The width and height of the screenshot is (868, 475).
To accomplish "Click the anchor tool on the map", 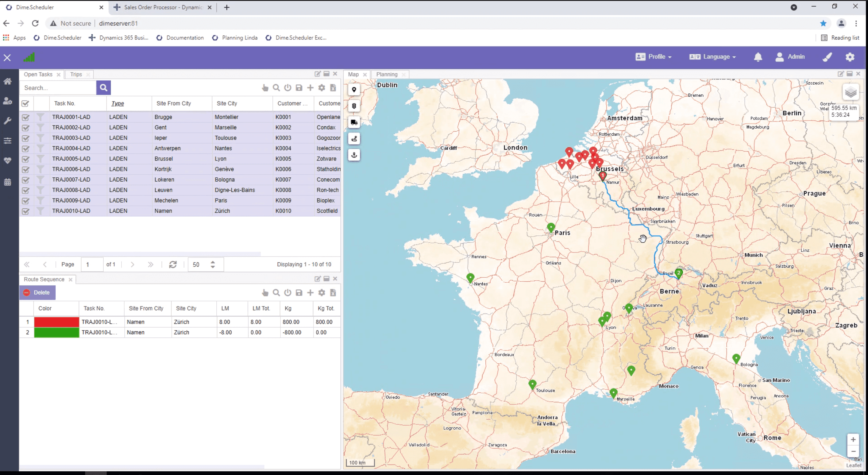I will tap(354, 155).
